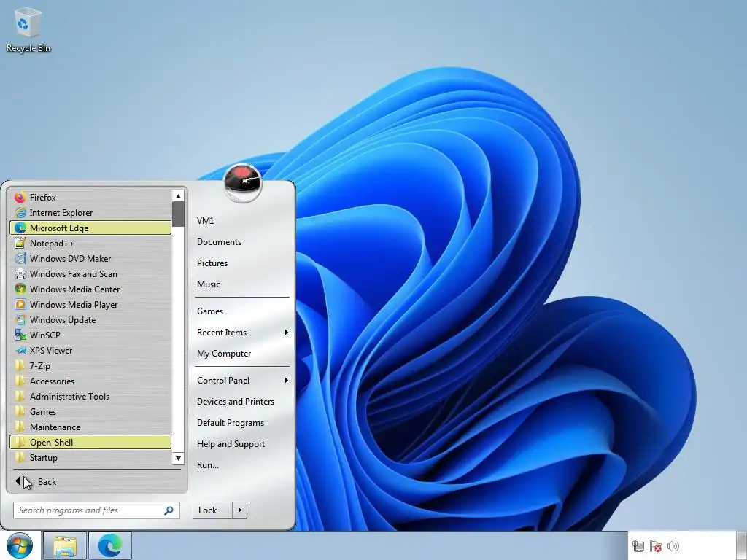Launch Internet Explorer from the start menu
Screen dimensions: 747x560
coord(90,212)
